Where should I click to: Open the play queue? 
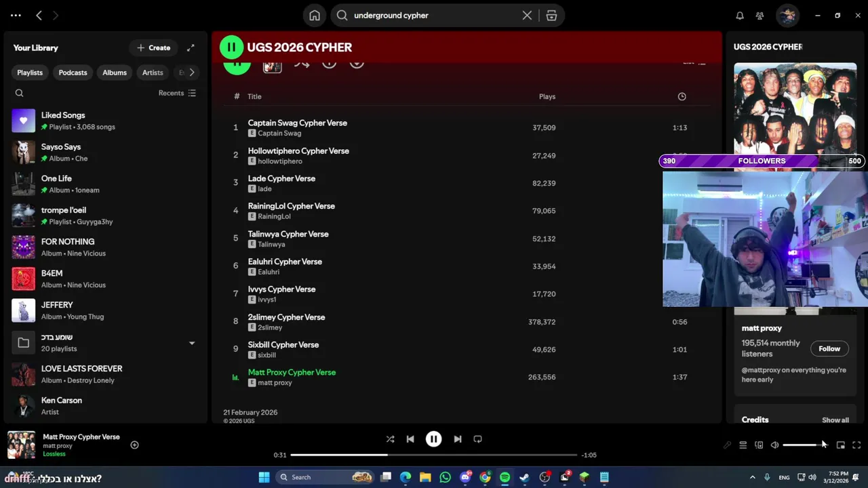point(743,445)
